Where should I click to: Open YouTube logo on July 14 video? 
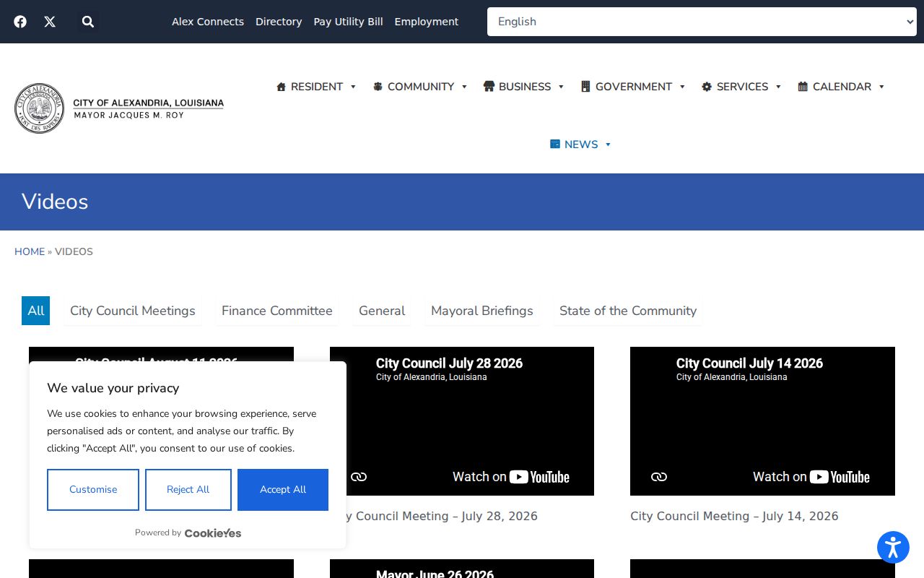click(x=840, y=477)
